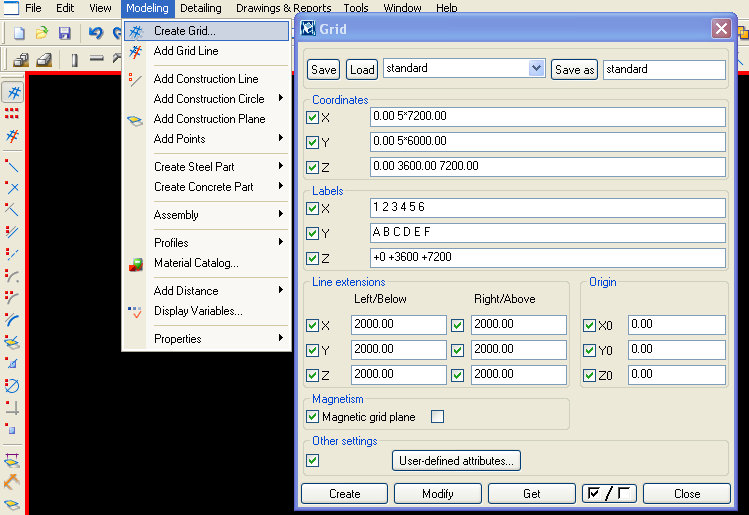
Task: Choose Display Variables menu entry
Action: point(207,311)
